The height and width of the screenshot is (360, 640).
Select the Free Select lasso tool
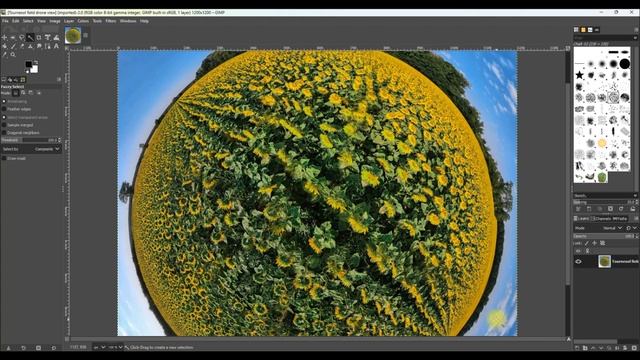click(22, 38)
